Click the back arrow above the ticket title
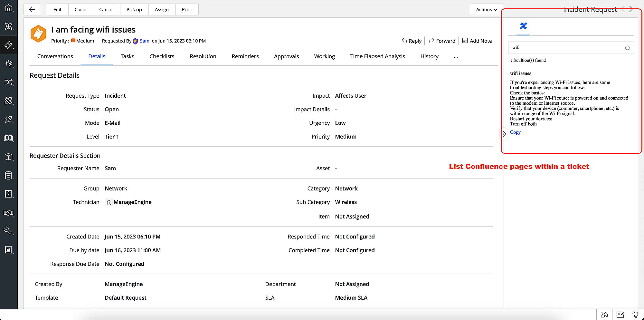Image resolution: width=644 pixels, height=320 pixels. (32, 9)
